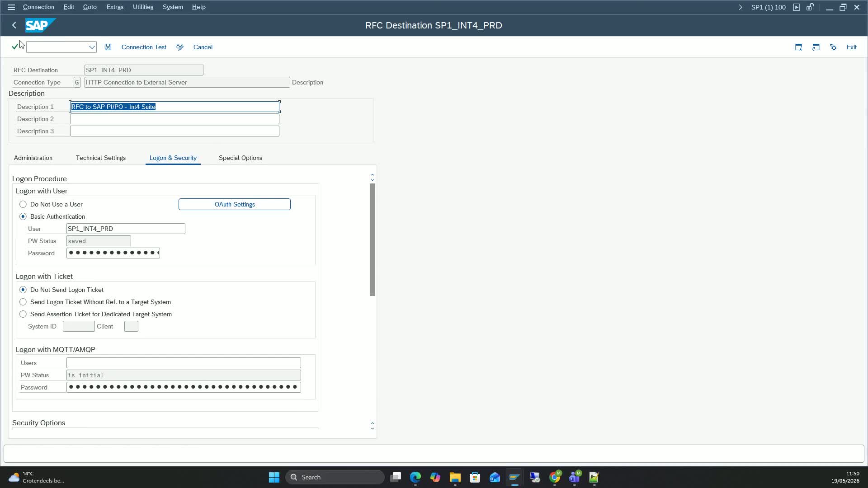Open Microsoft Store from the taskbar
Viewport: 868px width, 488px height.
pos(475,477)
